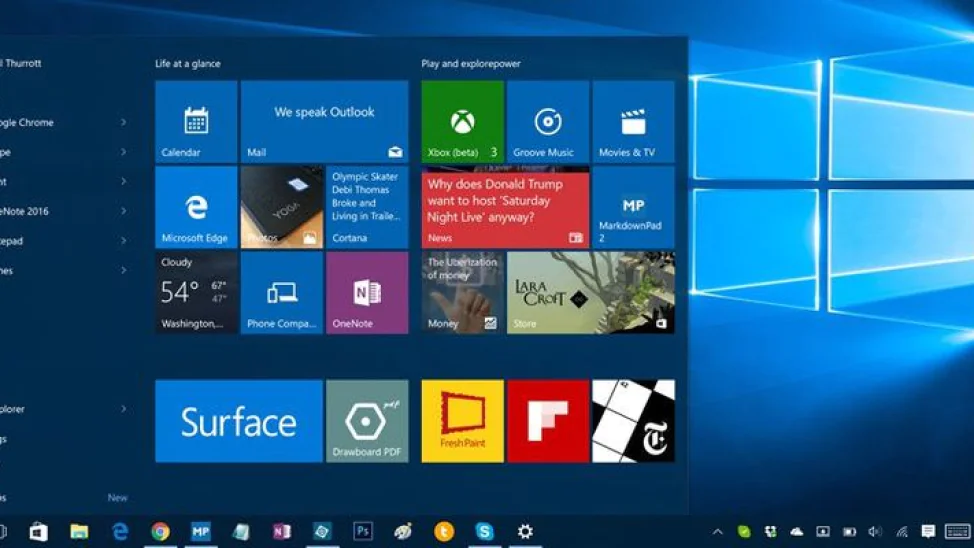Expand the Notepad jump list arrow
This screenshot has height=548, width=974.
(x=123, y=240)
